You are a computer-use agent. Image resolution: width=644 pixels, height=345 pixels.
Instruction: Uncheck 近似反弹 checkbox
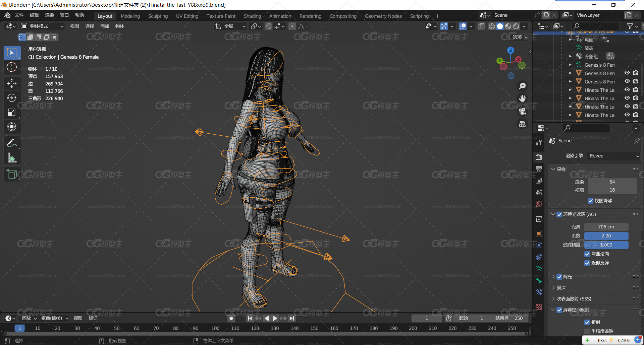click(x=587, y=263)
